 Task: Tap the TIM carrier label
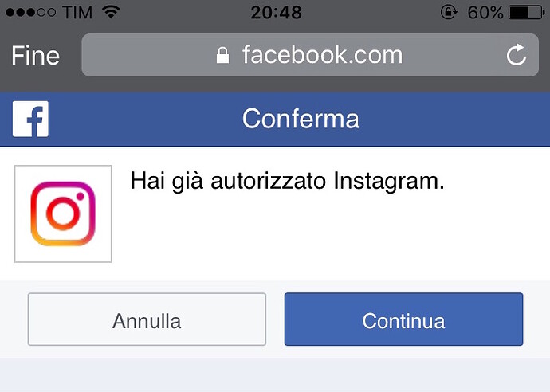click(77, 12)
